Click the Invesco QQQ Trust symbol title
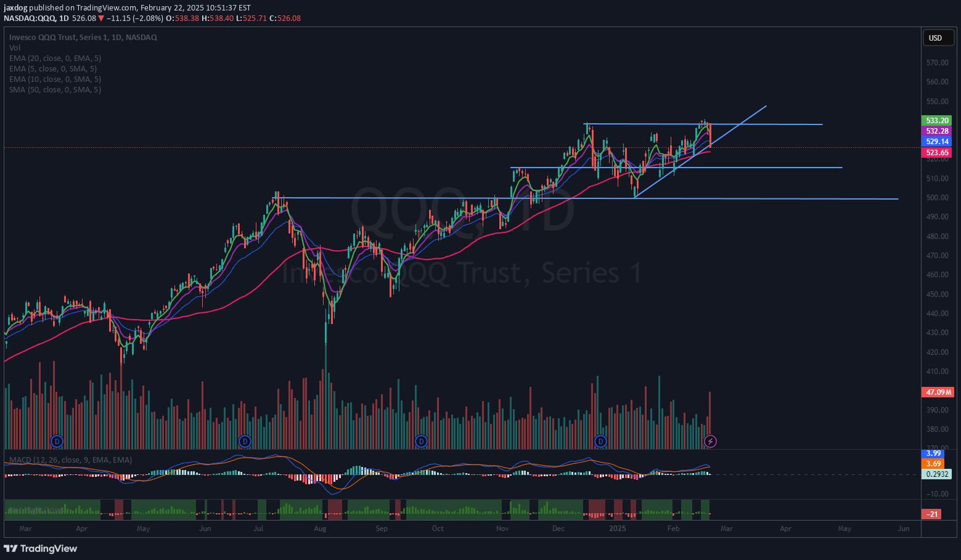The image size is (961, 560). coord(83,38)
